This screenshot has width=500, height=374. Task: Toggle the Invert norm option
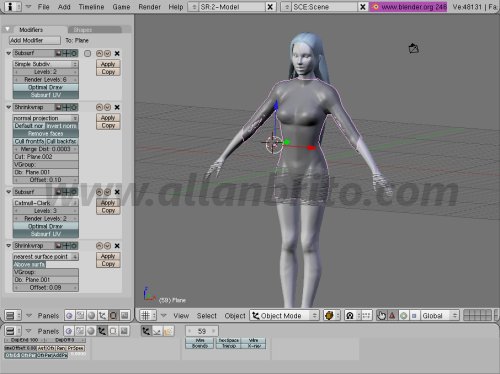click(x=62, y=126)
